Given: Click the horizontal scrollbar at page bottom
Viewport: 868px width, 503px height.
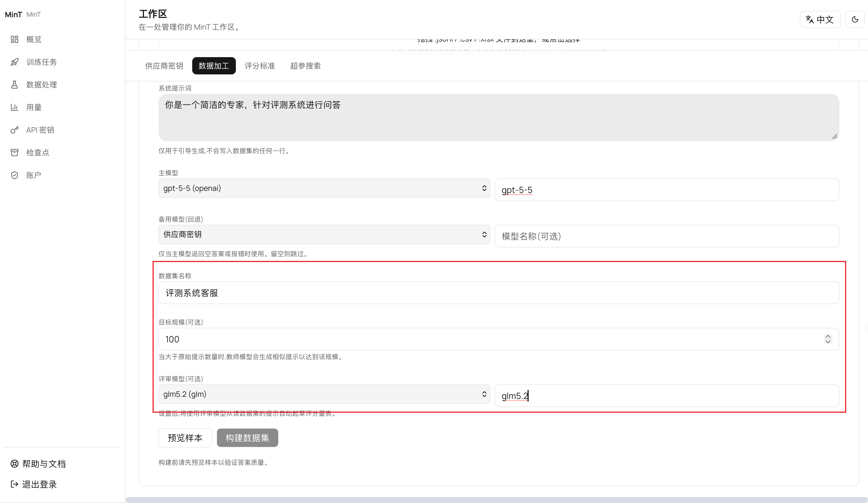Looking at the screenshot, I should 496,500.
